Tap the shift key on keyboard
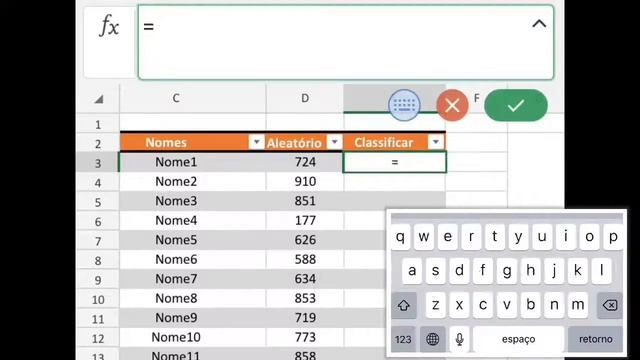Screen dimensions: 640x360 point(404,305)
